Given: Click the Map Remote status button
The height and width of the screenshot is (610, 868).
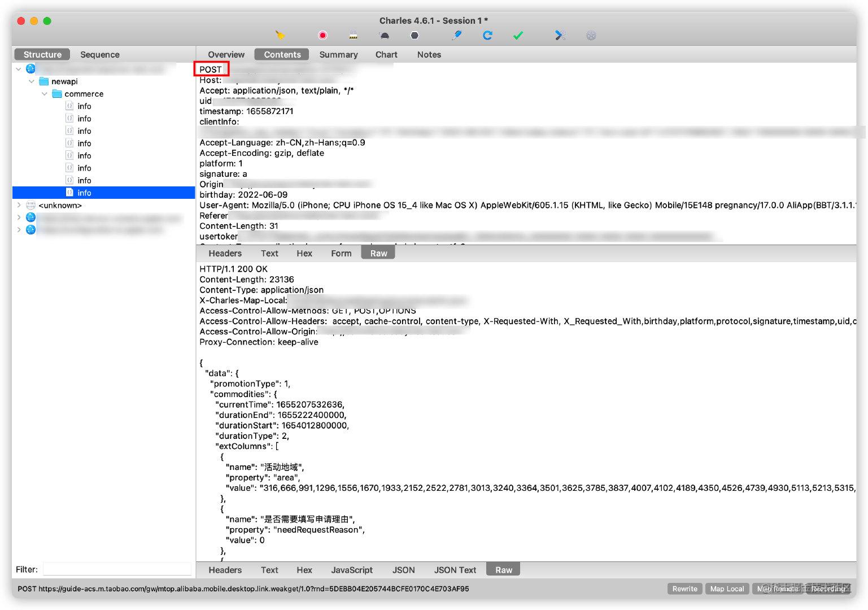Looking at the screenshot, I should point(778,589).
